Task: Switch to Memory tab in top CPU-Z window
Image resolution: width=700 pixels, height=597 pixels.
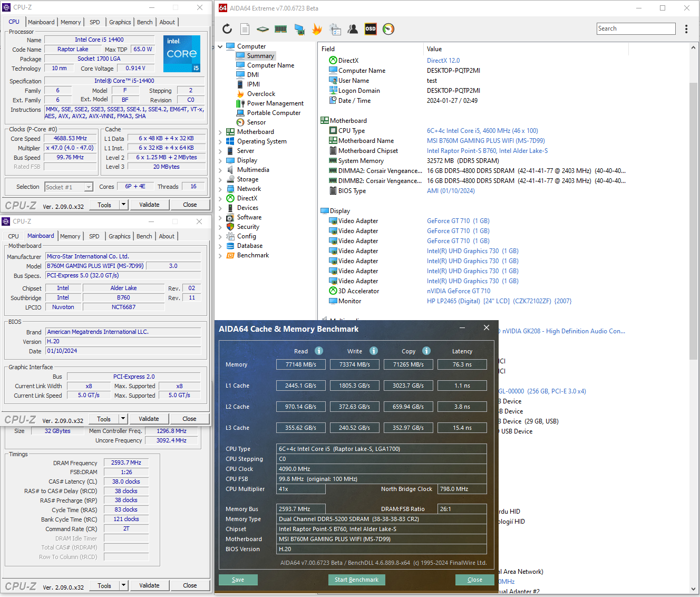Action: (71, 22)
